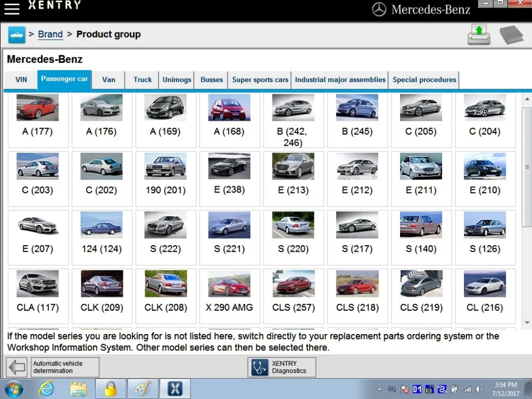Select the CLA (117) model series
The image size is (532, 399).
click(x=38, y=296)
